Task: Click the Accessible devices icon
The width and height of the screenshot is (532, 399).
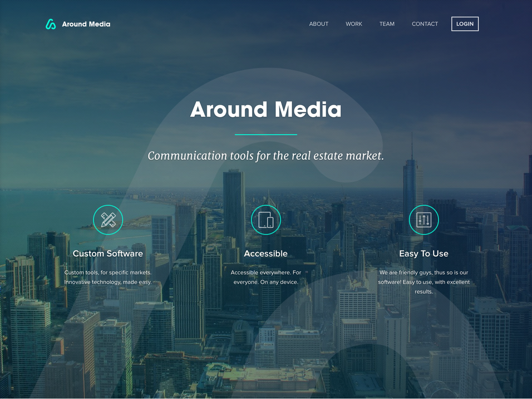Action: click(x=265, y=220)
